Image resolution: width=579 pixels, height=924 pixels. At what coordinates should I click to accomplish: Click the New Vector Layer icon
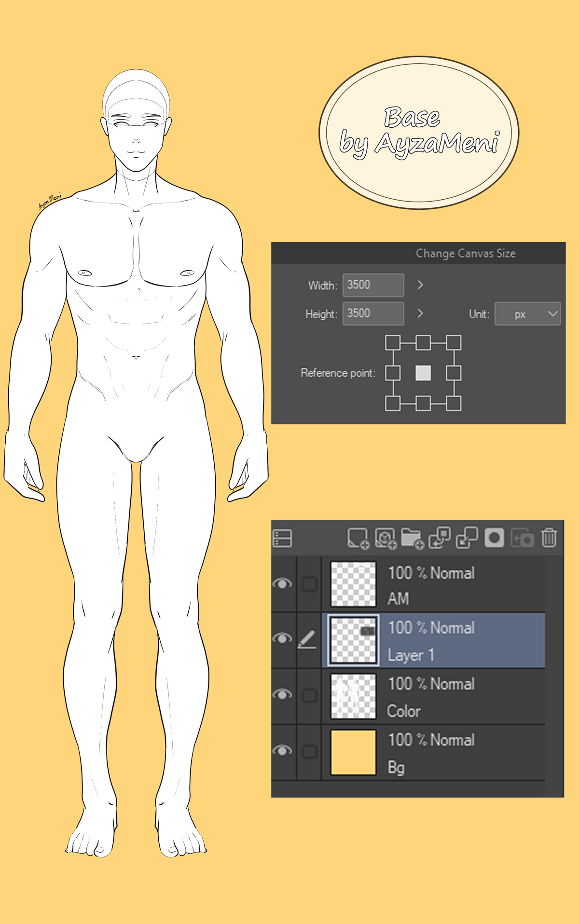point(385,538)
